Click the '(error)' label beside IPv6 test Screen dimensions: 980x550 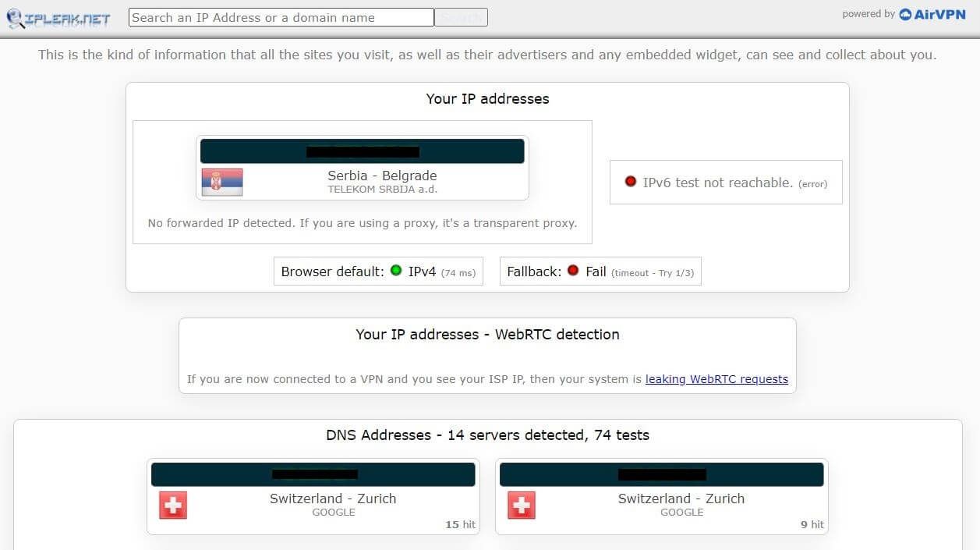(812, 184)
